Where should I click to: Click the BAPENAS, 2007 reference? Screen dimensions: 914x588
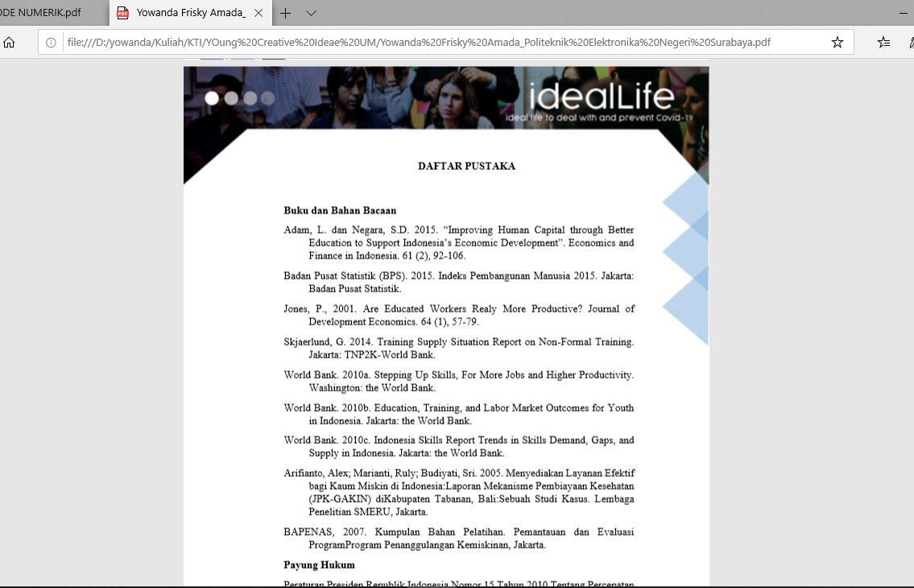pos(459,538)
